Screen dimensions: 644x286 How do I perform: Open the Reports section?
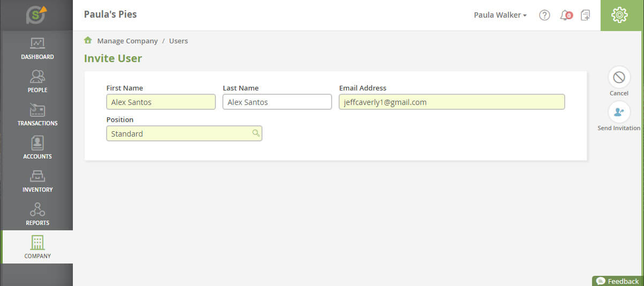(38, 214)
